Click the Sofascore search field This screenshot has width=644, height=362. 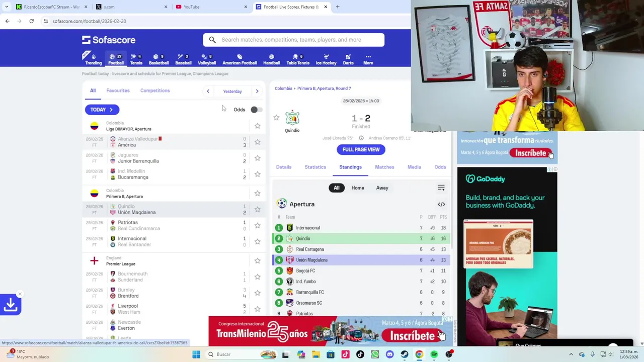(x=294, y=40)
